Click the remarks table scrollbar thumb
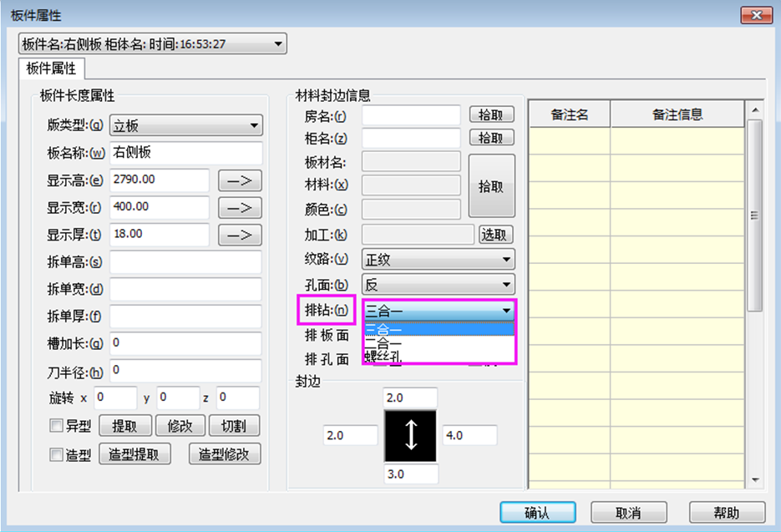Viewport: 781px width, 532px height. (755, 215)
